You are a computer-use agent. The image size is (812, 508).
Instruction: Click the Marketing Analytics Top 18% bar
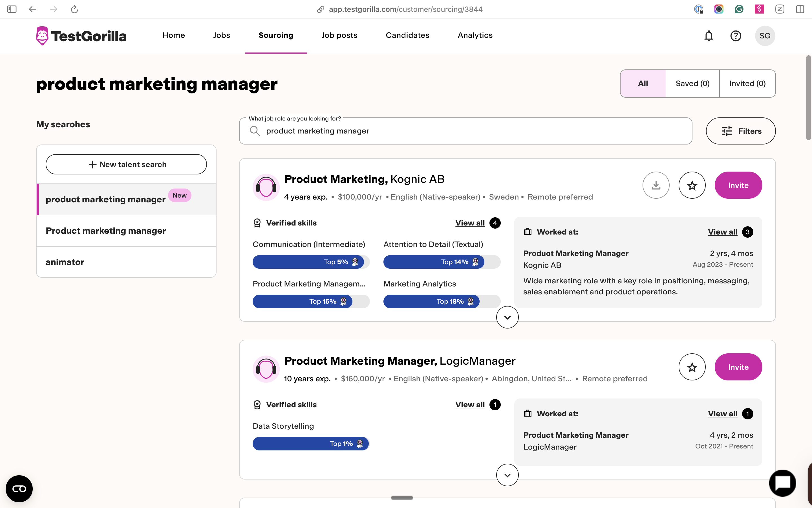coord(442,301)
